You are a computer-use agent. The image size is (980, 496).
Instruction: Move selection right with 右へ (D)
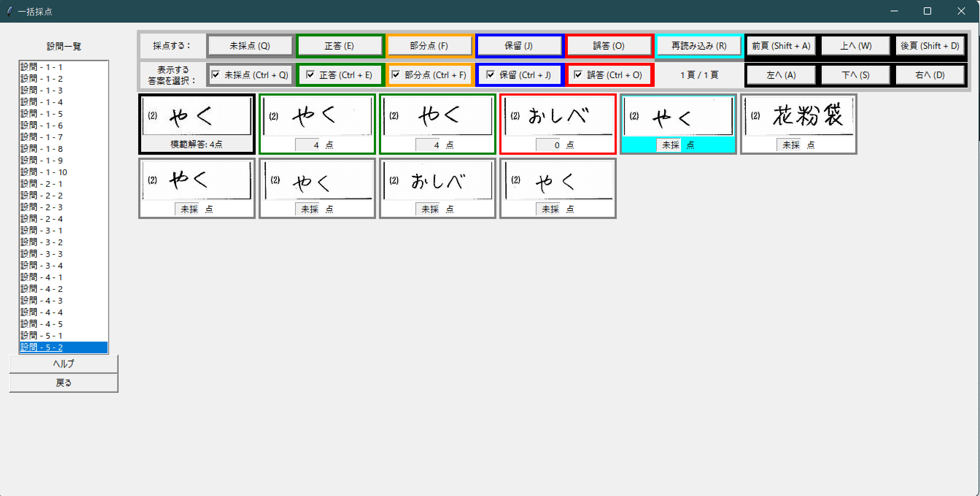coord(929,74)
